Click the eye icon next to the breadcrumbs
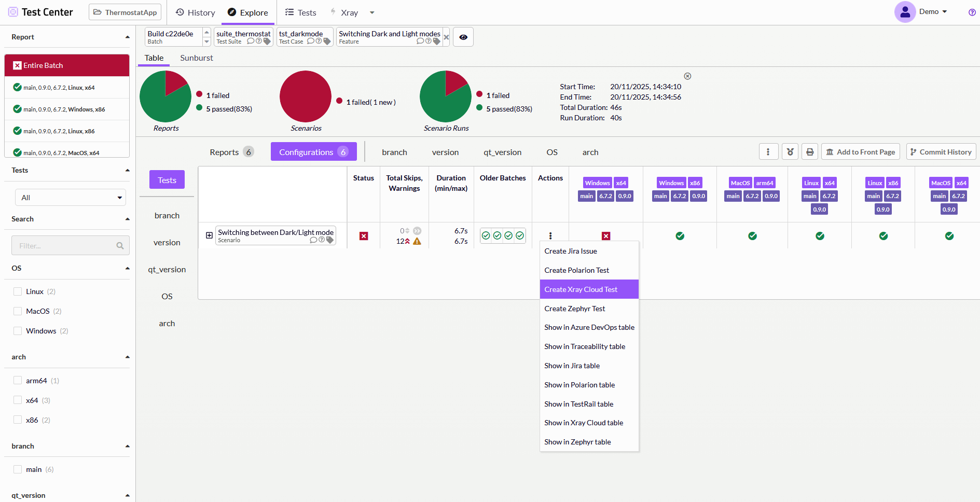 point(463,37)
